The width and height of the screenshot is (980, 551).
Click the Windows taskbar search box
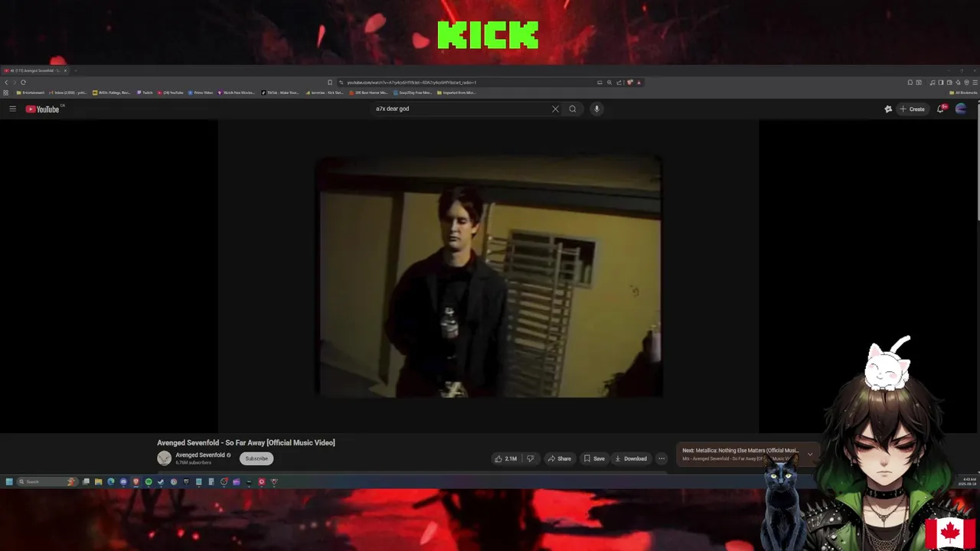pos(47,481)
